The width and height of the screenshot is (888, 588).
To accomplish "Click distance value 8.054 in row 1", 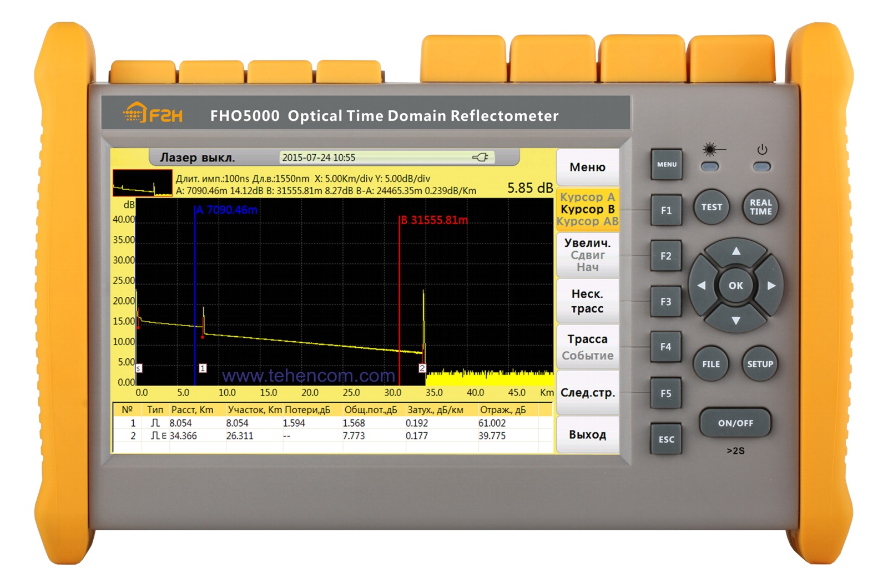I will [x=181, y=423].
